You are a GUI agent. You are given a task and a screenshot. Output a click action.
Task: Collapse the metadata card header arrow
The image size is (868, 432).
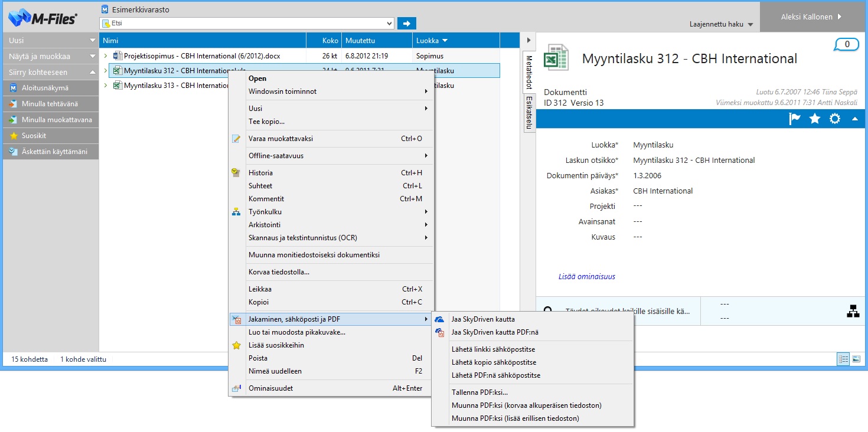[854, 119]
